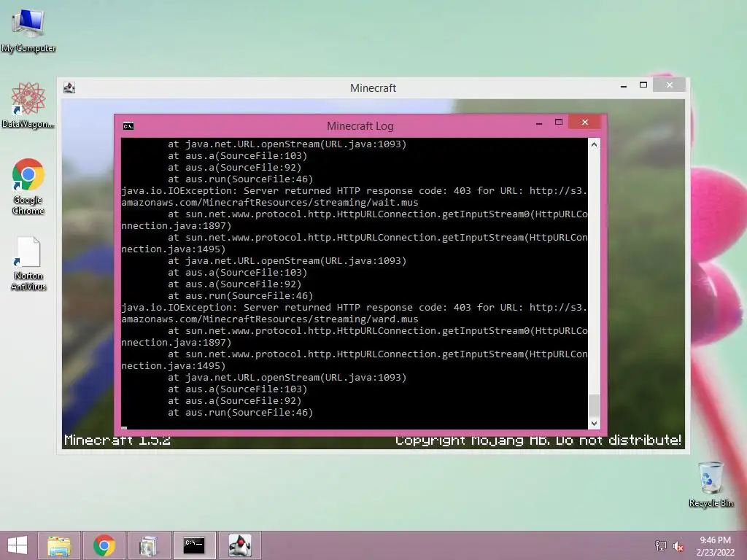This screenshot has width=747, height=560.
Task: Open the third taskbar program icon
Action: click(149, 545)
